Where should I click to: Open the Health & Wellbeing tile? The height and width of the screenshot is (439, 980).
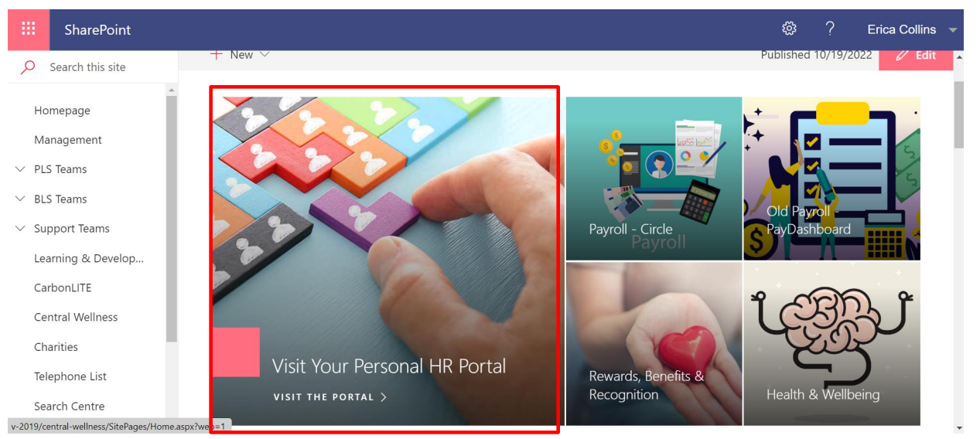(x=831, y=344)
